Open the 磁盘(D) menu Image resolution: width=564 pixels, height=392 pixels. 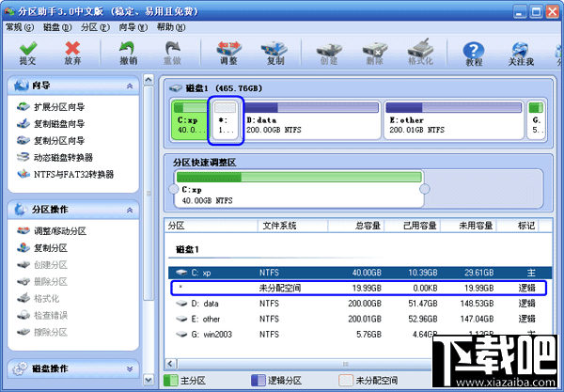coord(57,27)
